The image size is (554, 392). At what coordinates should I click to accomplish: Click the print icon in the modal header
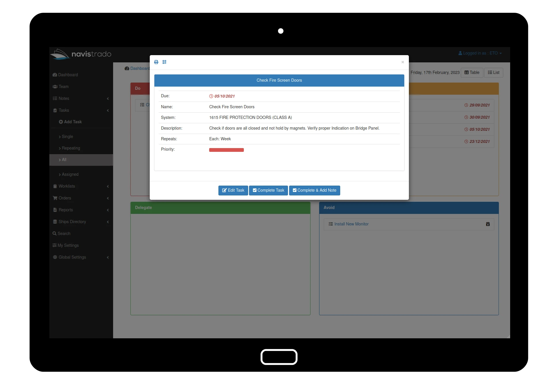coord(156,62)
